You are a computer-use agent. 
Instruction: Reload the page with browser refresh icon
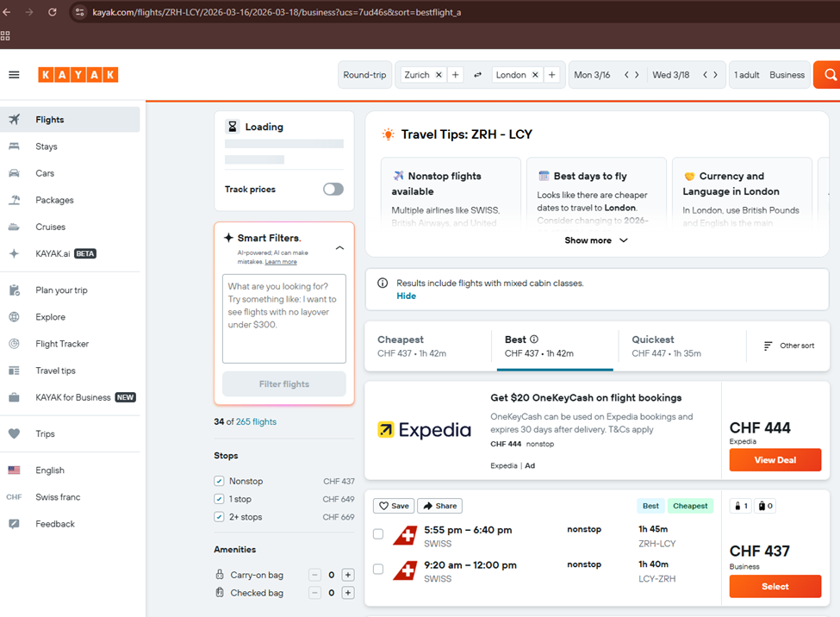52,12
